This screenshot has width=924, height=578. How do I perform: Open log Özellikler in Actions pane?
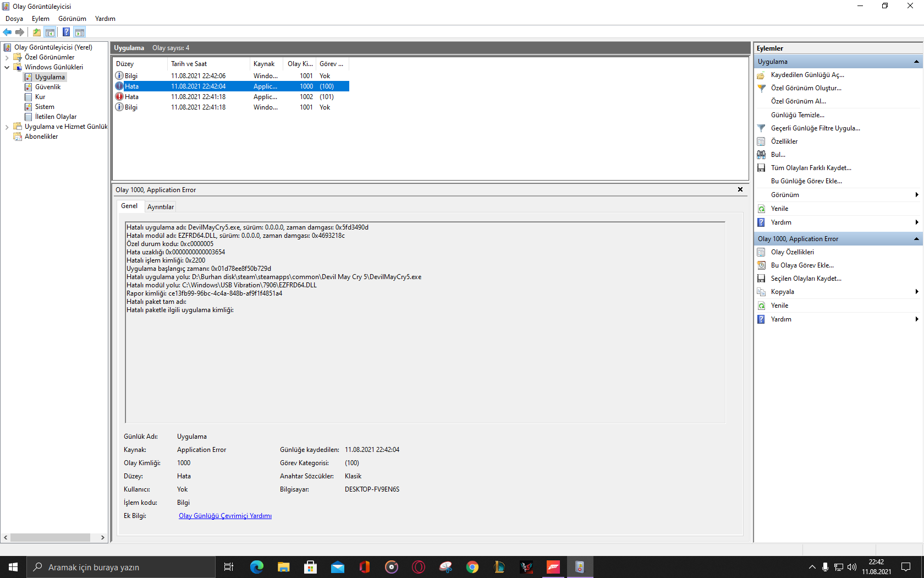pos(784,141)
